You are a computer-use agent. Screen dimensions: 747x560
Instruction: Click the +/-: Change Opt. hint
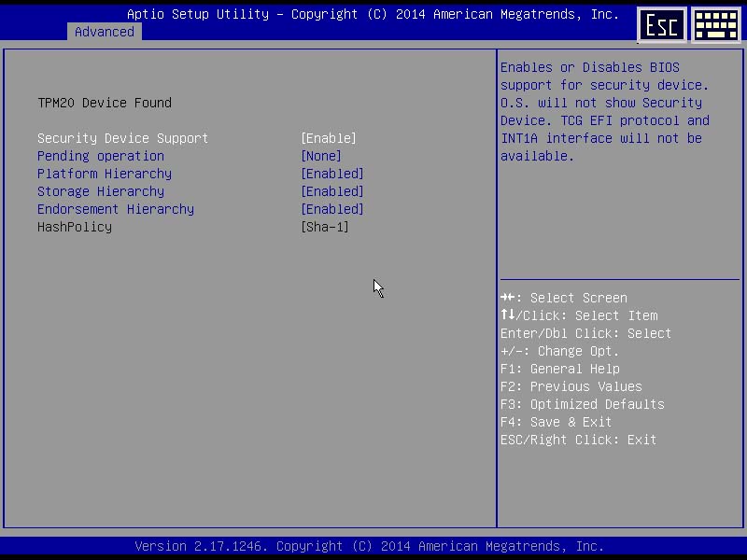[x=559, y=352]
